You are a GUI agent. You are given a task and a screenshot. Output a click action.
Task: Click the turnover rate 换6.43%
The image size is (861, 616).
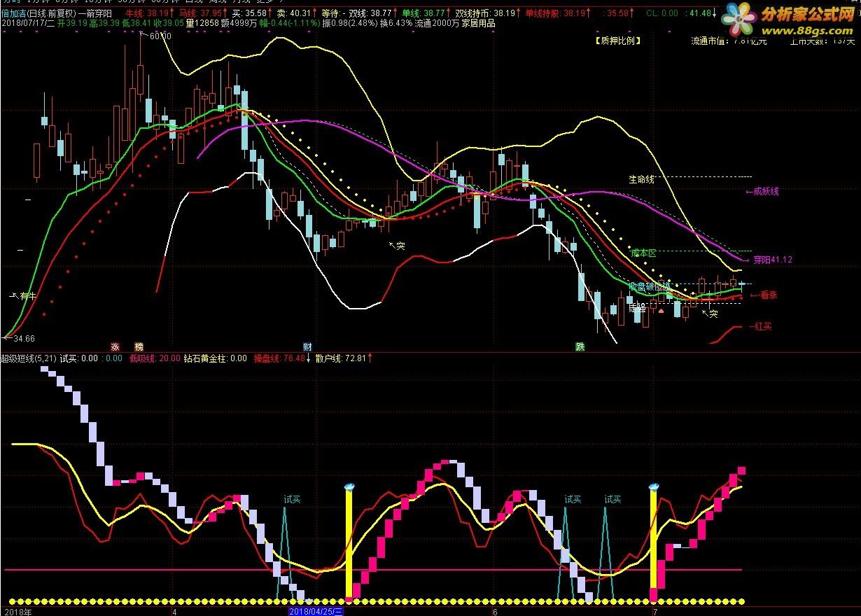(396, 23)
